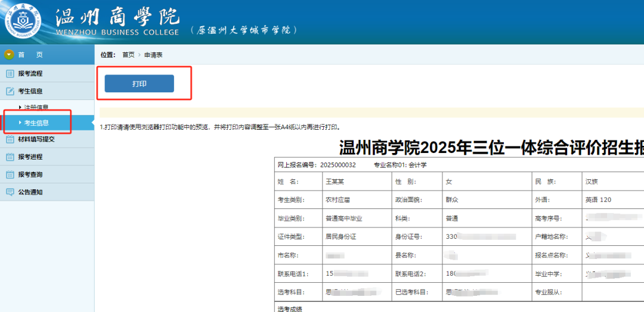This screenshot has width=644, height=312.
Task: Open the 材料填写提交 menu item
Action: pyautogui.click(x=36, y=139)
